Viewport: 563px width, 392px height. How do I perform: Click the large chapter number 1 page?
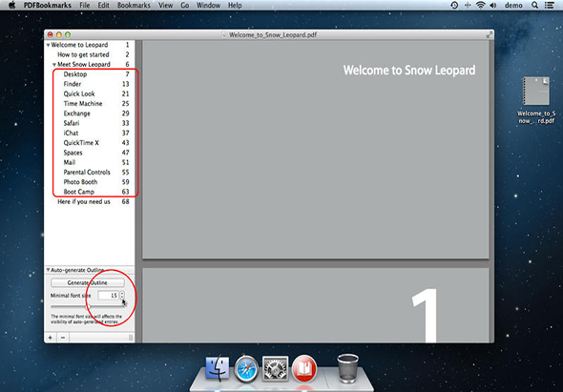click(426, 315)
